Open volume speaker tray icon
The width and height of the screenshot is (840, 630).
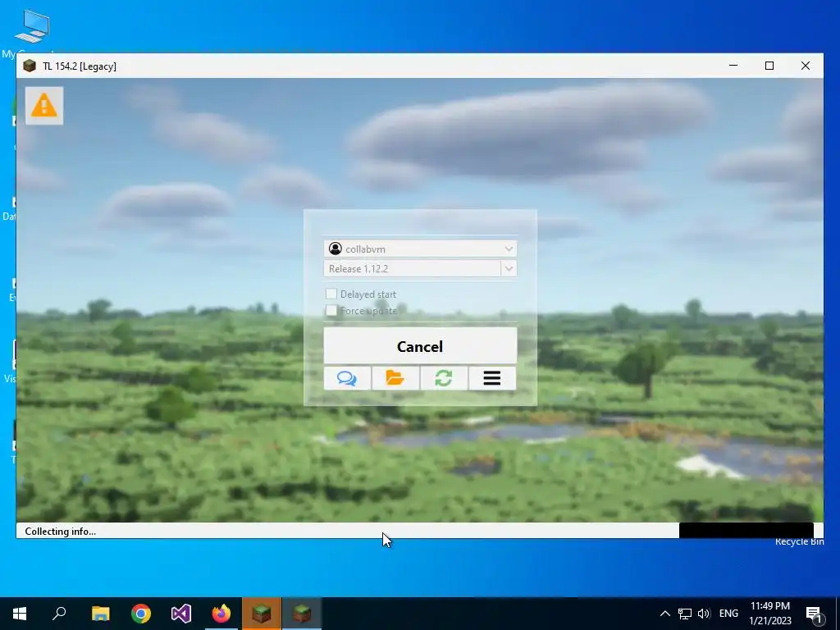coord(704,614)
